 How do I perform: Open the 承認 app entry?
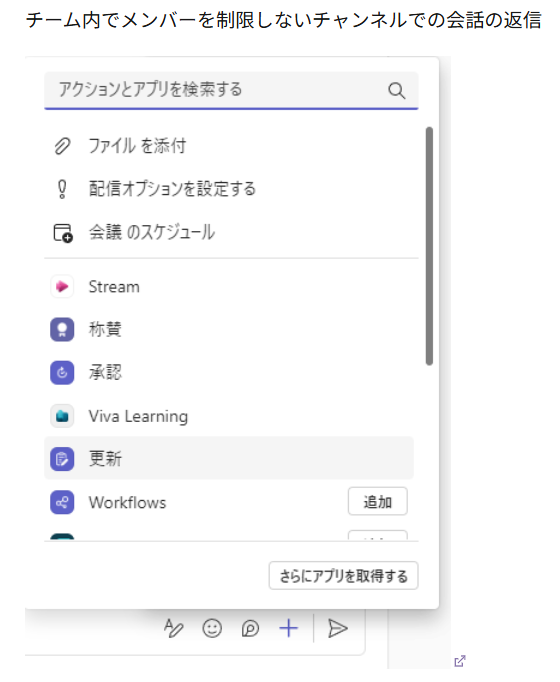[x=105, y=372]
